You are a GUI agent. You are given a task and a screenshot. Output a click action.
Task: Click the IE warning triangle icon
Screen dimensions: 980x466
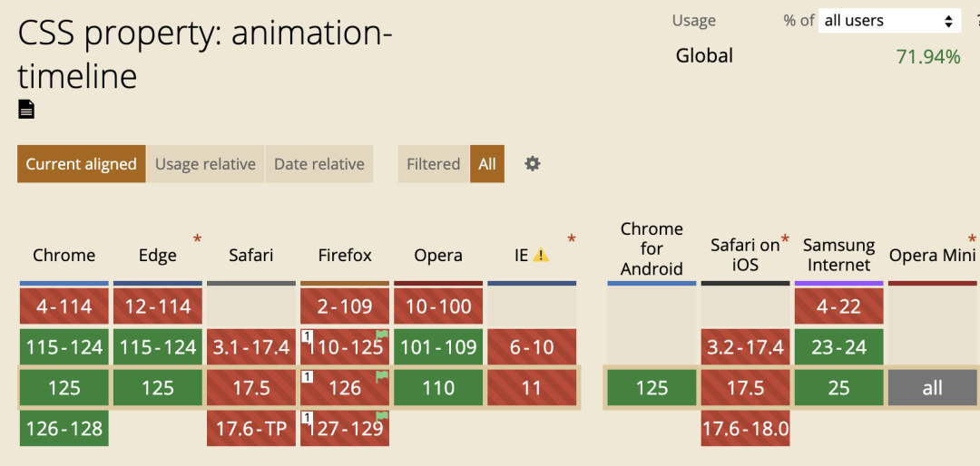point(541,255)
